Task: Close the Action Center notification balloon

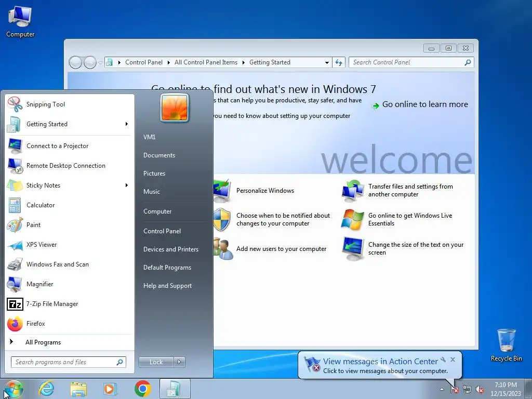Action: tap(453, 360)
